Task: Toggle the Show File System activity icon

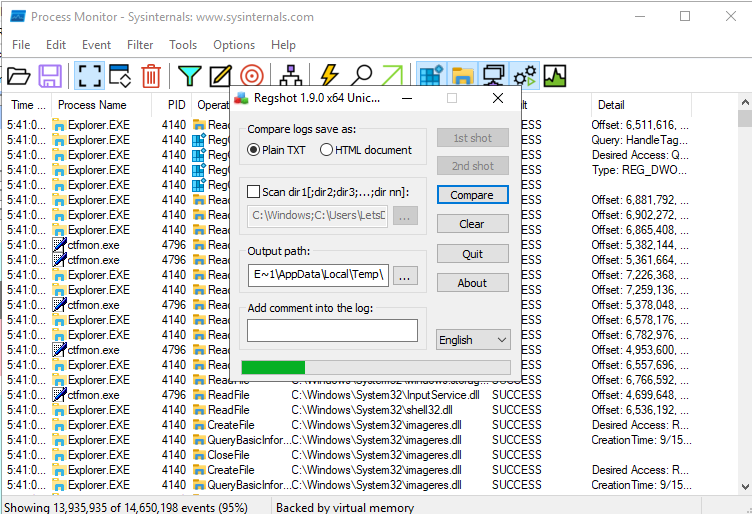Action: (x=462, y=76)
